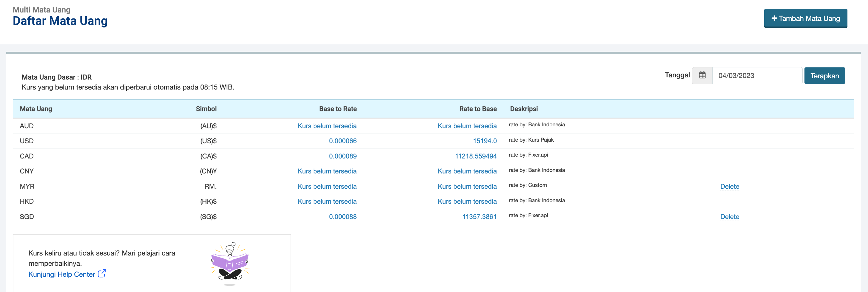
Task: Open CNY Rate to Base unavailable link
Action: [x=467, y=171]
